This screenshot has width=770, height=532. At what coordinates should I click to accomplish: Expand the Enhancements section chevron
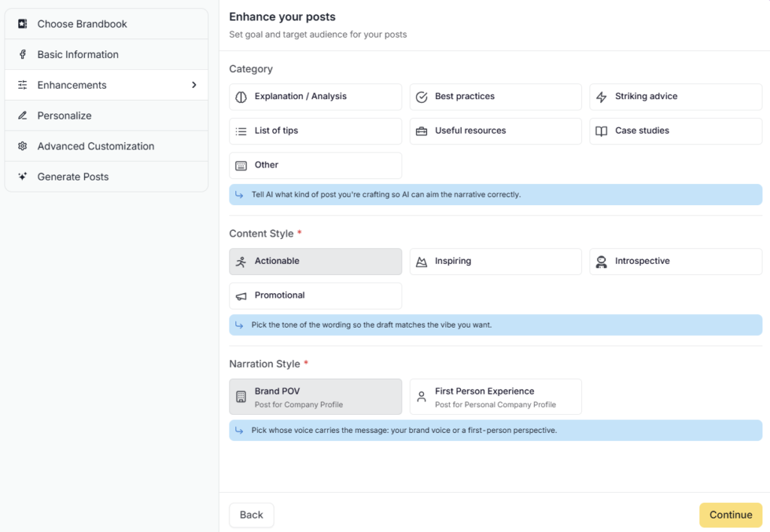click(194, 85)
